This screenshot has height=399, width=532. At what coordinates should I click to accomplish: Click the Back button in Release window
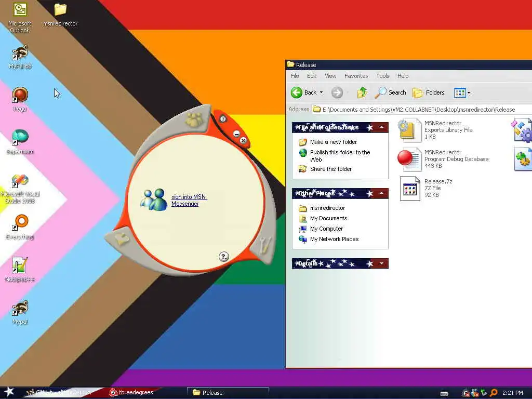pos(303,92)
